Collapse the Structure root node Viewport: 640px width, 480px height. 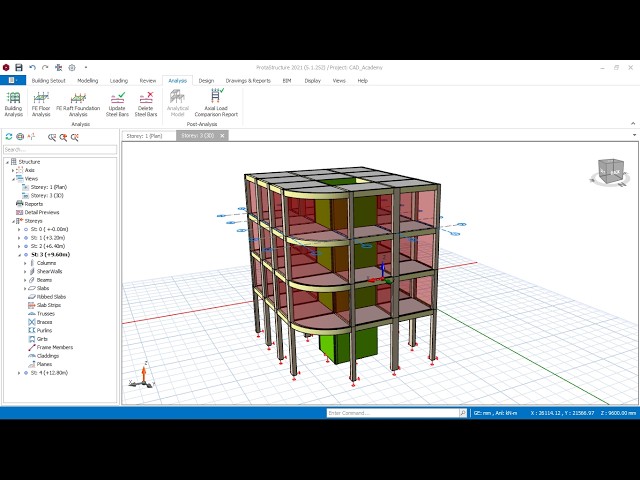coord(7,162)
